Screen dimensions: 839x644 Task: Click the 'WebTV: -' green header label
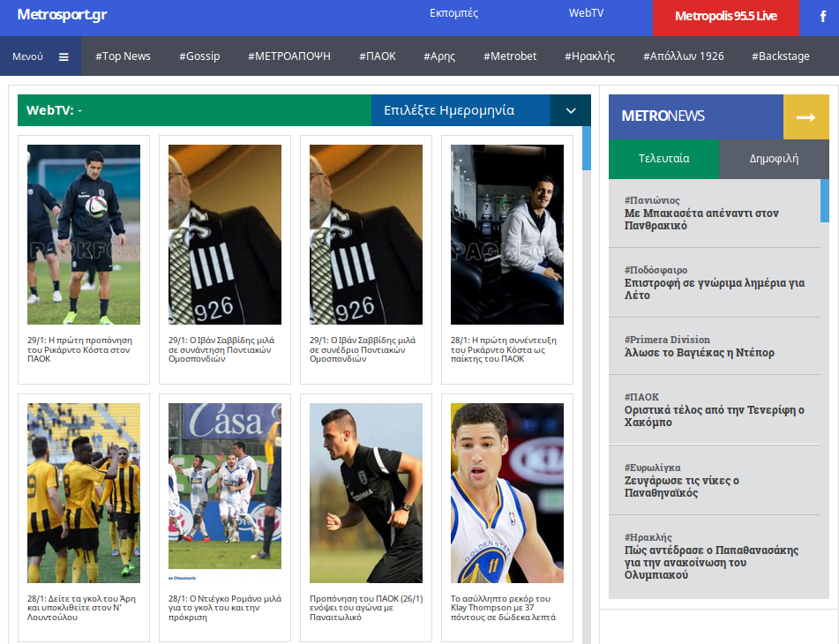click(x=54, y=110)
